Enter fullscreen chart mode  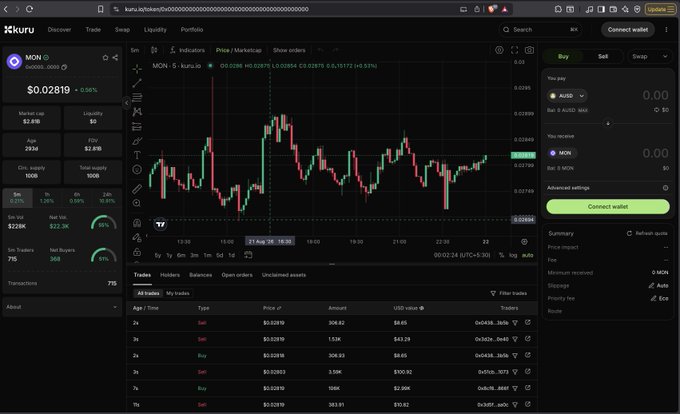[514, 50]
